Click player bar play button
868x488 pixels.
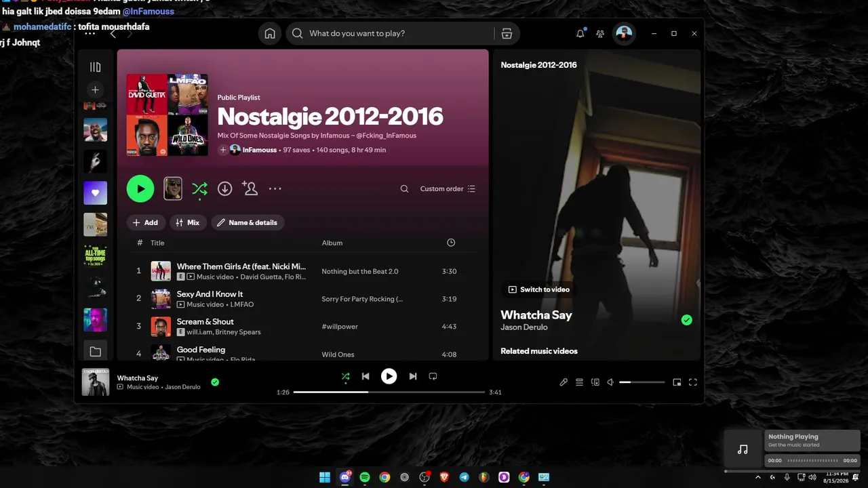389,376
